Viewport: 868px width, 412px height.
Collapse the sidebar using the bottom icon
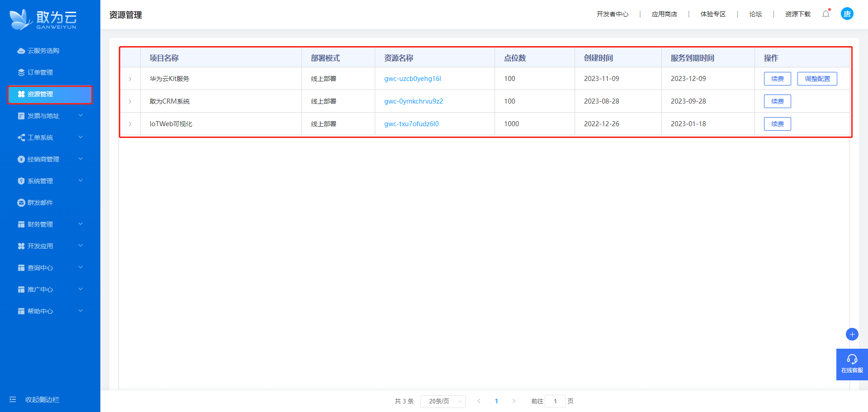tap(13, 399)
